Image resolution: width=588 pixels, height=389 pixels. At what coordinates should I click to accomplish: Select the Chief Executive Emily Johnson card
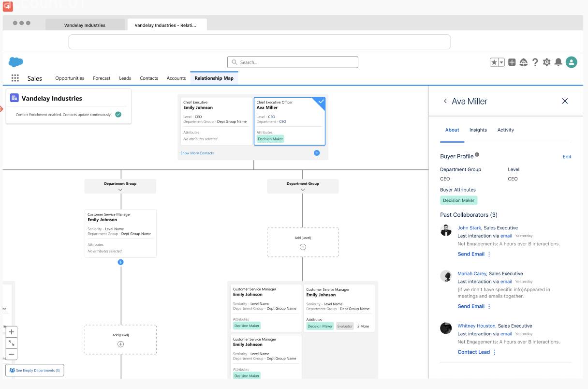(216, 121)
